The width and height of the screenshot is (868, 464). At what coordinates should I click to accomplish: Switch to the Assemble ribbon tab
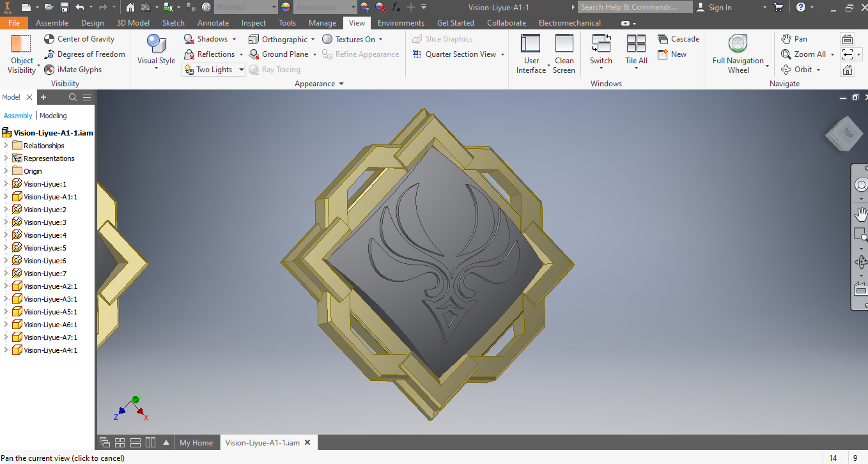52,22
